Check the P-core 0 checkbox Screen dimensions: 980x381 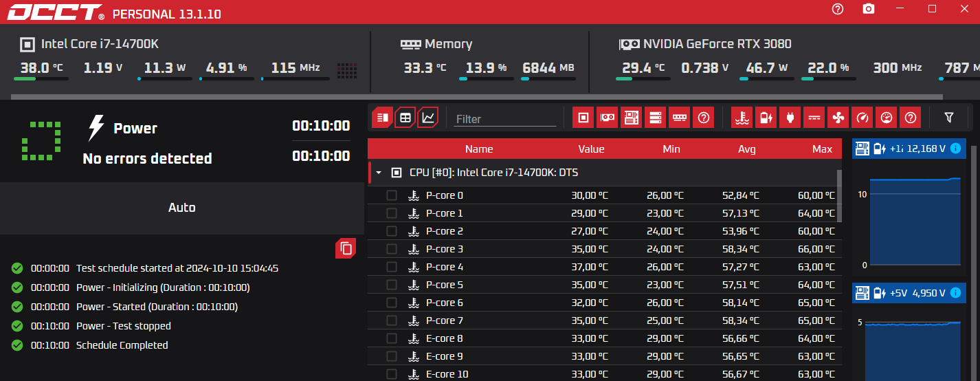tap(392, 195)
